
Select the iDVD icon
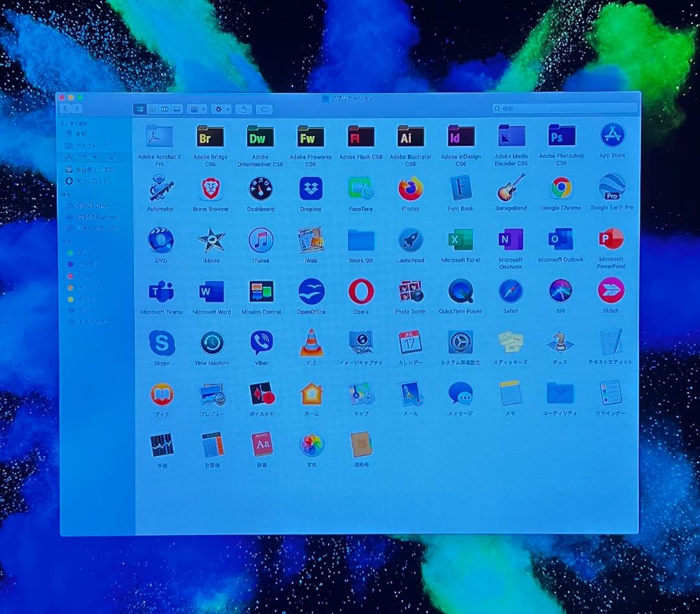[160, 240]
